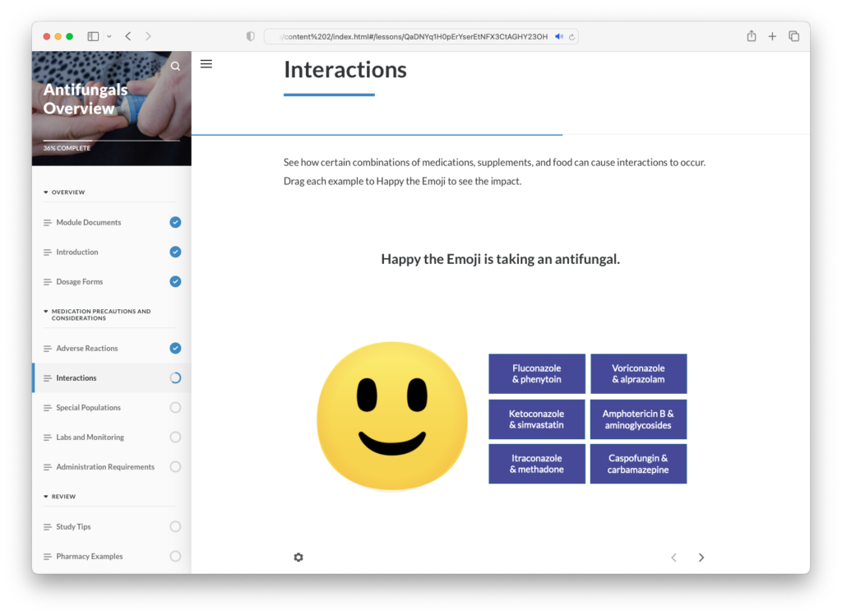The height and width of the screenshot is (616, 842).
Task: Click the Safari forward button
Action: click(x=148, y=36)
